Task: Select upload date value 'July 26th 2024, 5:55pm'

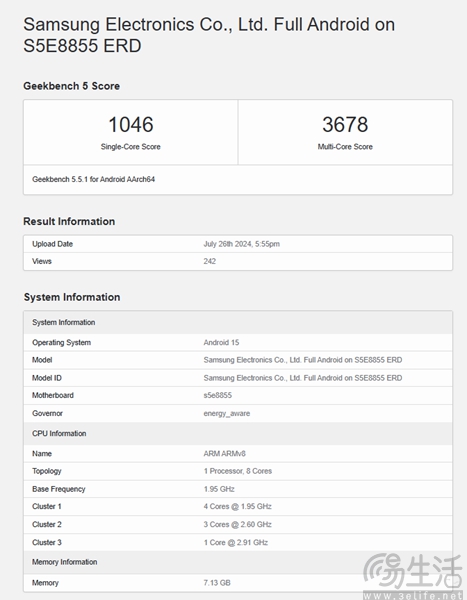Action: click(242, 244)
